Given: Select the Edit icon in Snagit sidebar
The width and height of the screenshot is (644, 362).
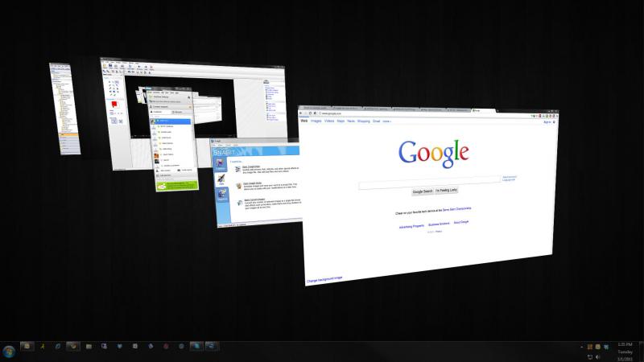Looking at the screenshot, I should tap(221, 179).
